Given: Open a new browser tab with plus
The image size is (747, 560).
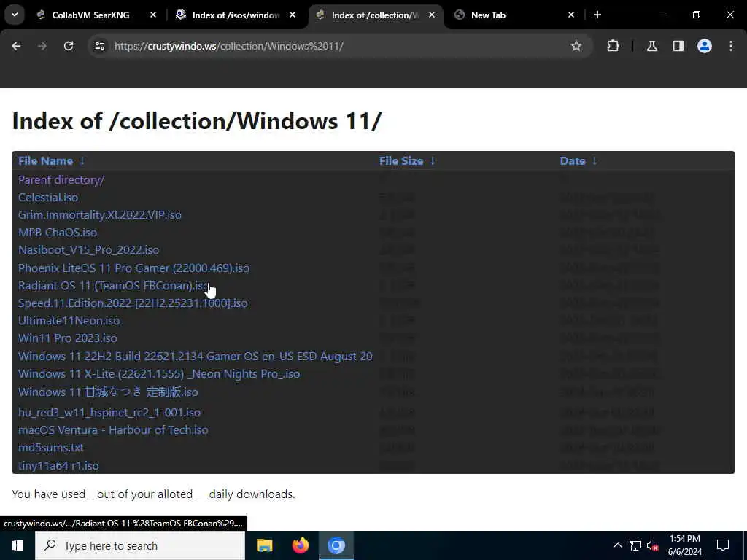Looking at the screenshot, I should pyautogui.click(x=597, y=15).
